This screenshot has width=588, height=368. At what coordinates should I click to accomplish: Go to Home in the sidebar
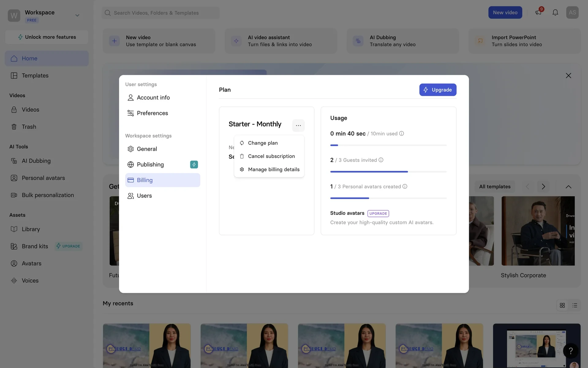pyautogui.click(x=47, y=58)
